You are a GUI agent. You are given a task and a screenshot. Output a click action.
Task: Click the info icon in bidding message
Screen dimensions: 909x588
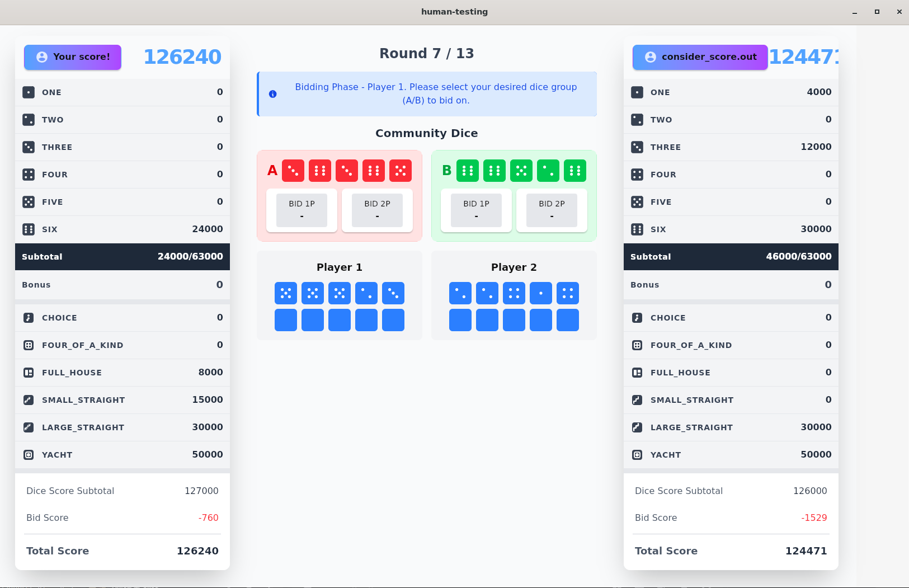click(x=273, y=94)
